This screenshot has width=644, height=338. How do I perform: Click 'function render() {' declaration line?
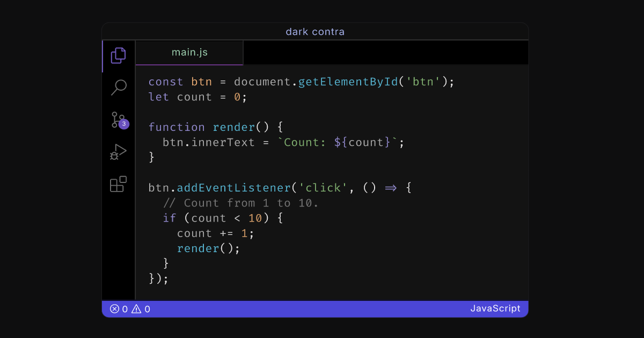pyautogui.click(x=216, y=127)
